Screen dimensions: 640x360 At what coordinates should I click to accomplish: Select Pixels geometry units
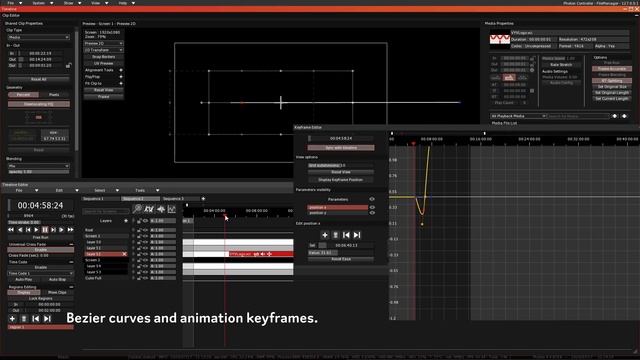click(54, 95)
